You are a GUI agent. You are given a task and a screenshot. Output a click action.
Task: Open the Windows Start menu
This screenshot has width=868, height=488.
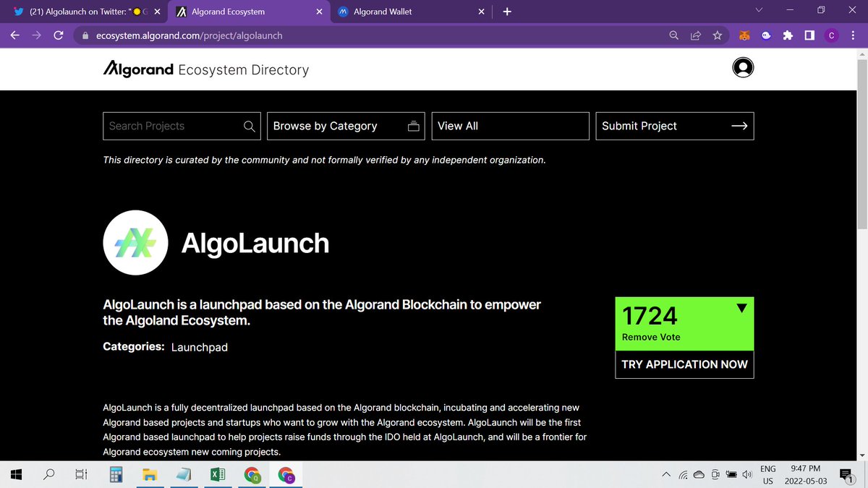click(17, 474)
